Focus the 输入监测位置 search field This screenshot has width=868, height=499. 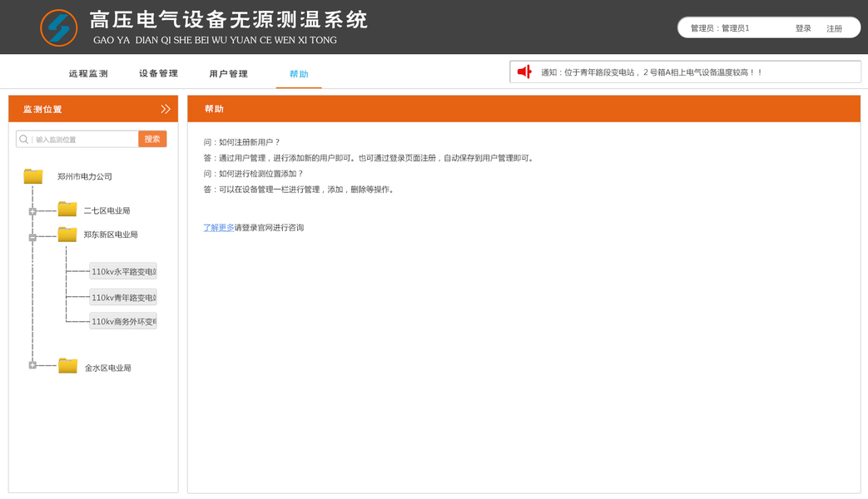(77, 139)
